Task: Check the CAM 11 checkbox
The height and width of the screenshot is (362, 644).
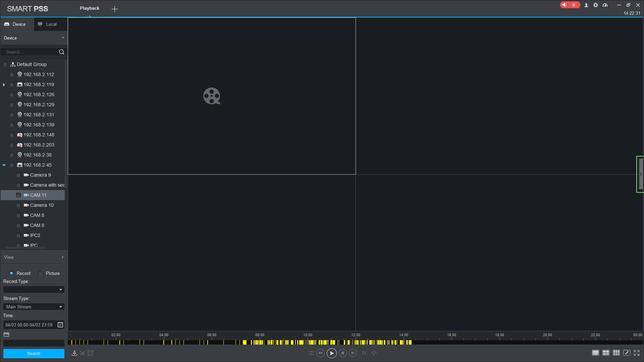Action: (18, 195)
